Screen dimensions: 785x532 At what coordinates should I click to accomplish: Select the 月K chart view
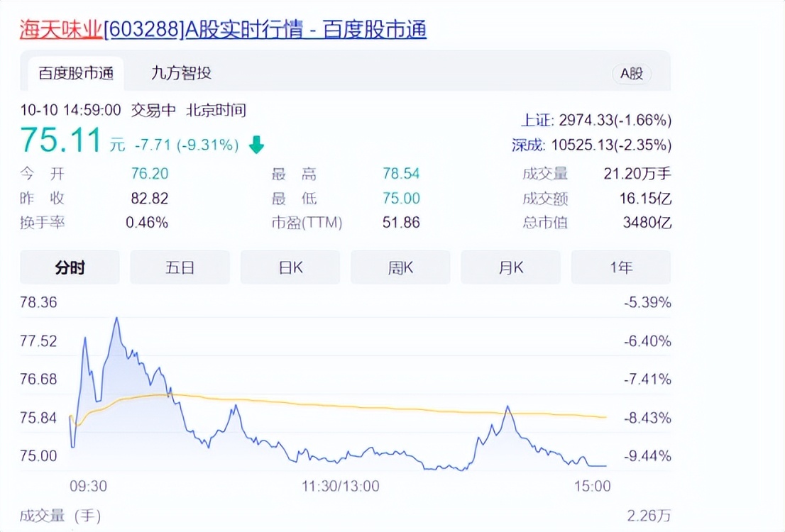(510, 267)
